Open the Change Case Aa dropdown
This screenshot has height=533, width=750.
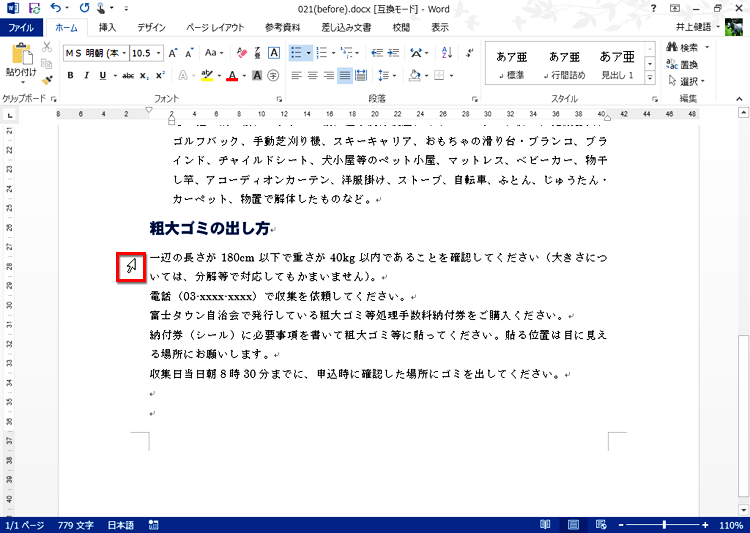[x=214, y=53]
